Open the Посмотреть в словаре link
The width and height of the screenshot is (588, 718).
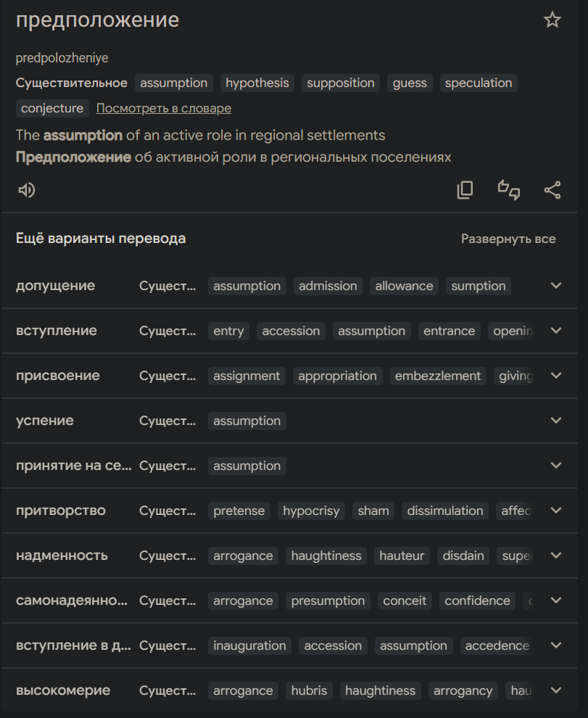tap(164, 109)
